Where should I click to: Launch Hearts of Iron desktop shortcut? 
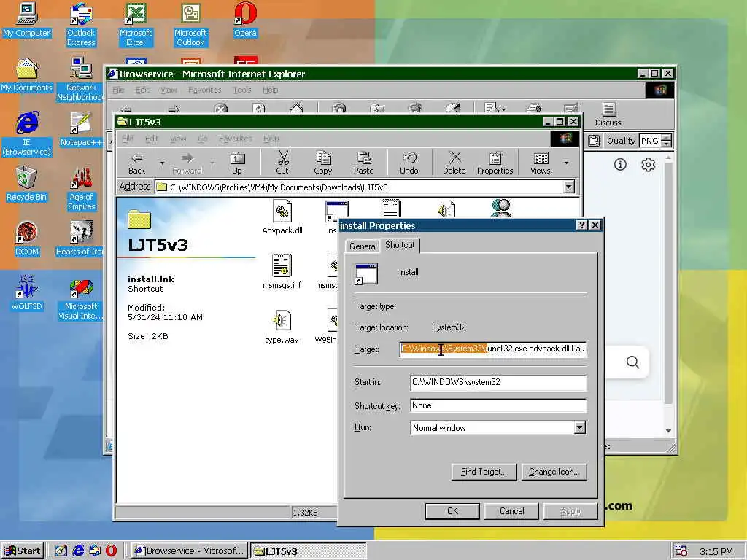[80, 239]
